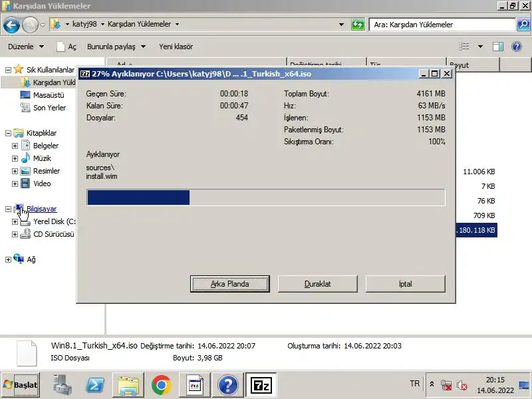This screenshot has width=532, height=399.
Task: Collapse the Sık Kullanılanlar group
Action: (8, 70)
